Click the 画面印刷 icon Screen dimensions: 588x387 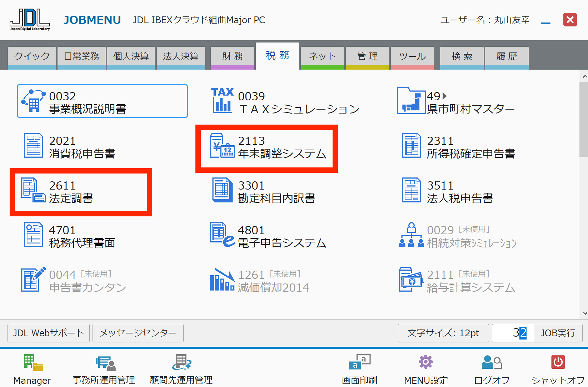point(360,362)
